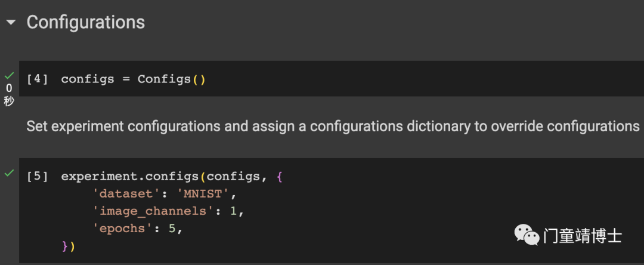Click the epochs value 5
Image resolution: width=644 pixels, height=265 pixels.
point(172,228)
